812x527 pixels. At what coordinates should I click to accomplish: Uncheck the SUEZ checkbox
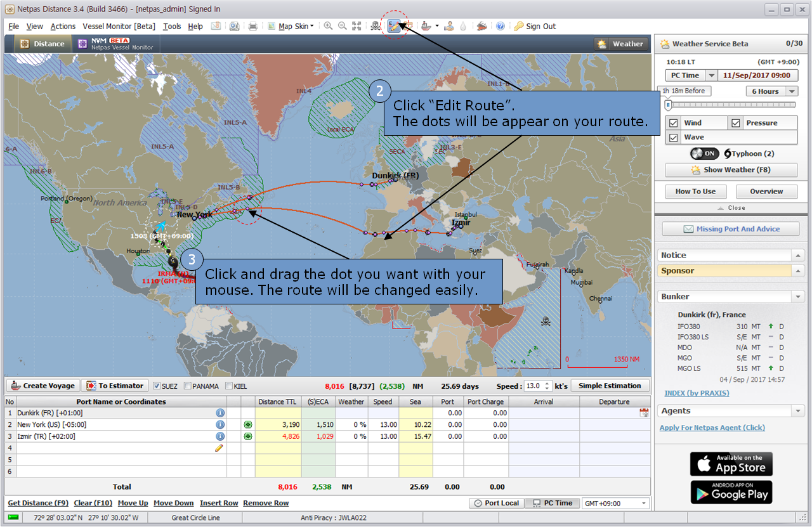point(156,386)
